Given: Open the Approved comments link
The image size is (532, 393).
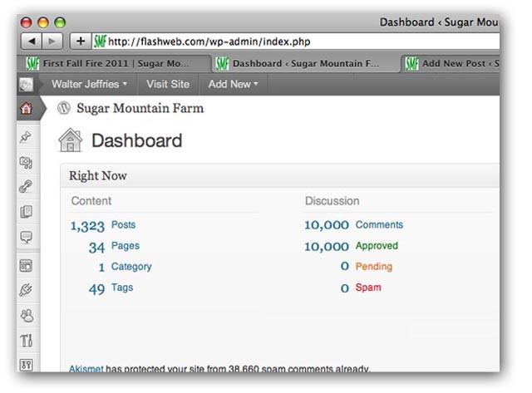Looking at the screenshot, I should (x=377, y=246).
